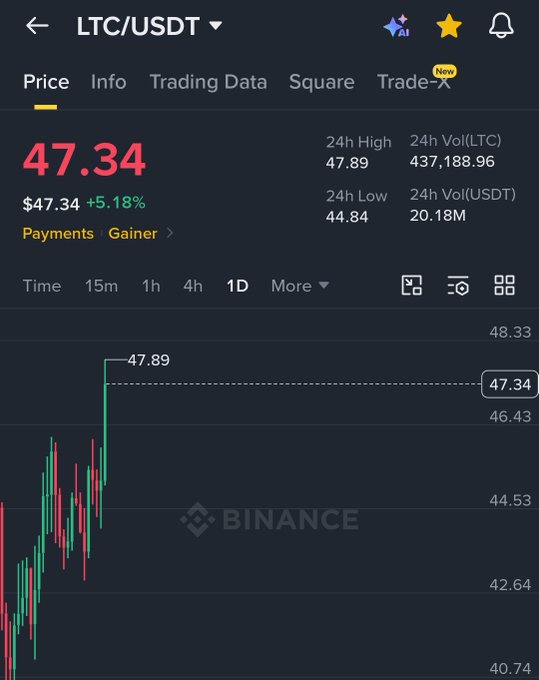Tap the 42.64 axis price label
Viewport: 539px width, 680px height.
[510, 585]
